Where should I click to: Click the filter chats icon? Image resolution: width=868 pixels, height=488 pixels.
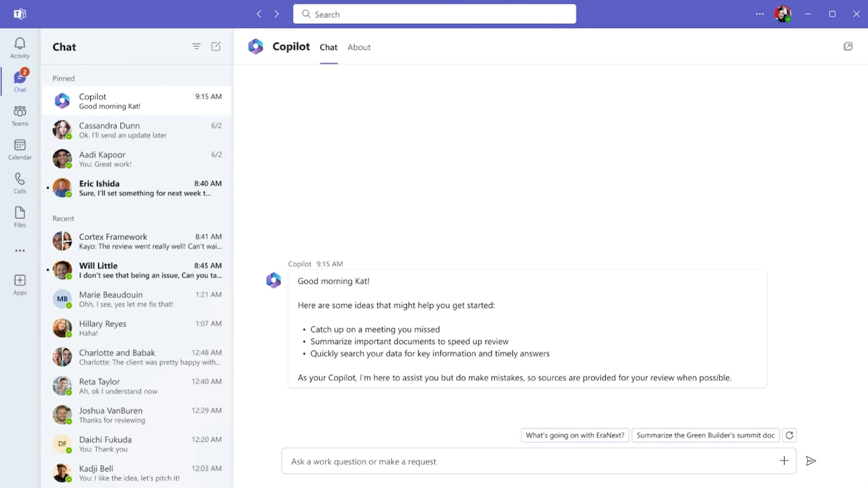coord(196,46)
